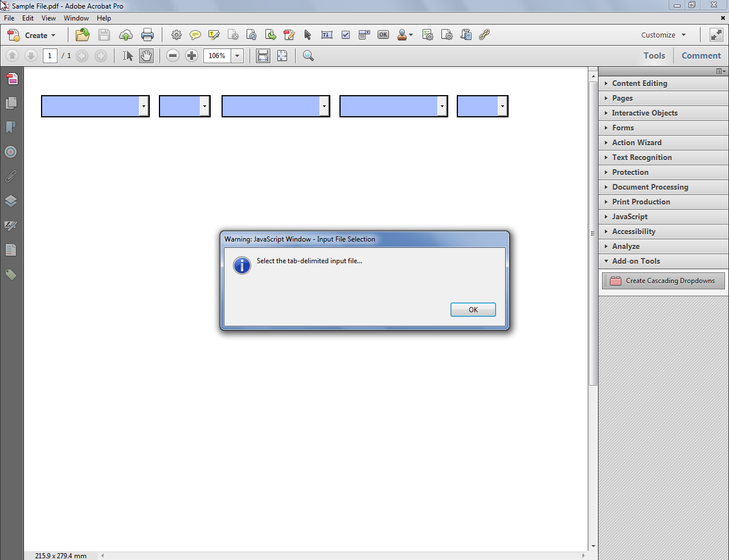Open the Layers panel in the sidebar

pos(11,201)
